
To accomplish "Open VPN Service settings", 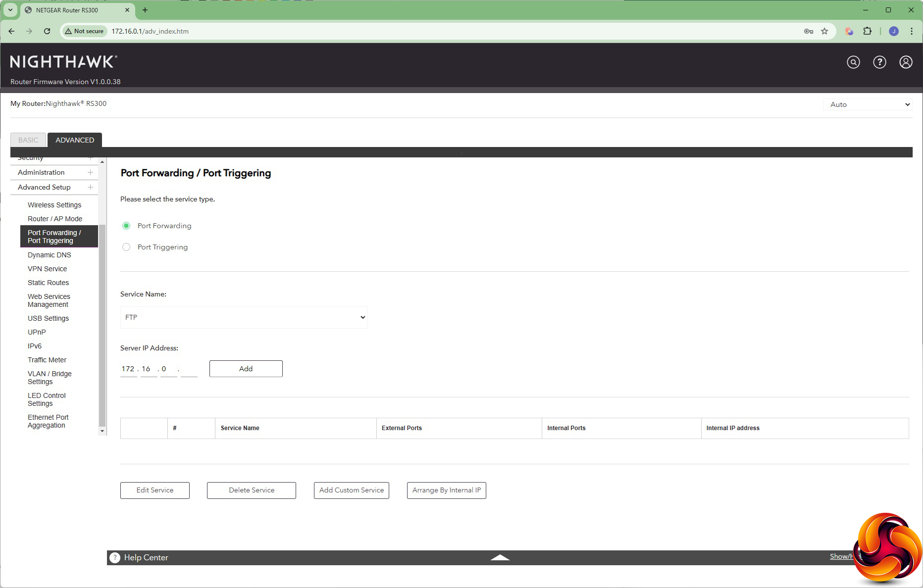I will (x=47, y=269).
